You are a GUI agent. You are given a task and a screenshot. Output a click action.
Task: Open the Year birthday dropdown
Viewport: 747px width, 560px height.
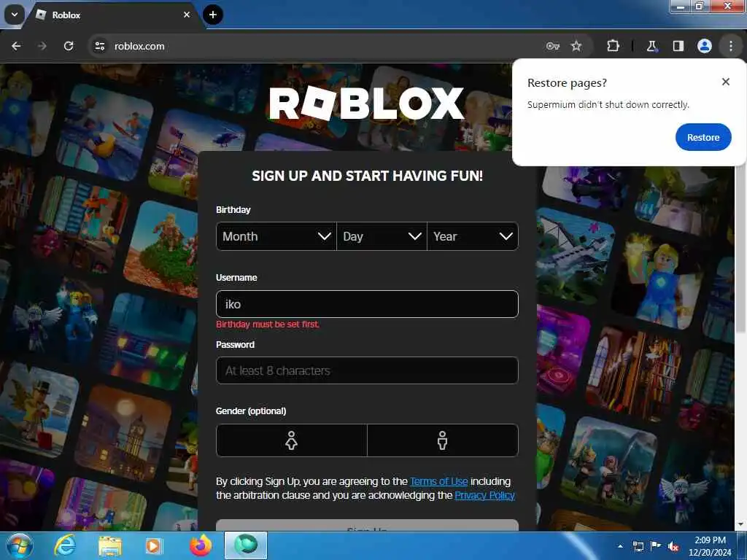473,236
